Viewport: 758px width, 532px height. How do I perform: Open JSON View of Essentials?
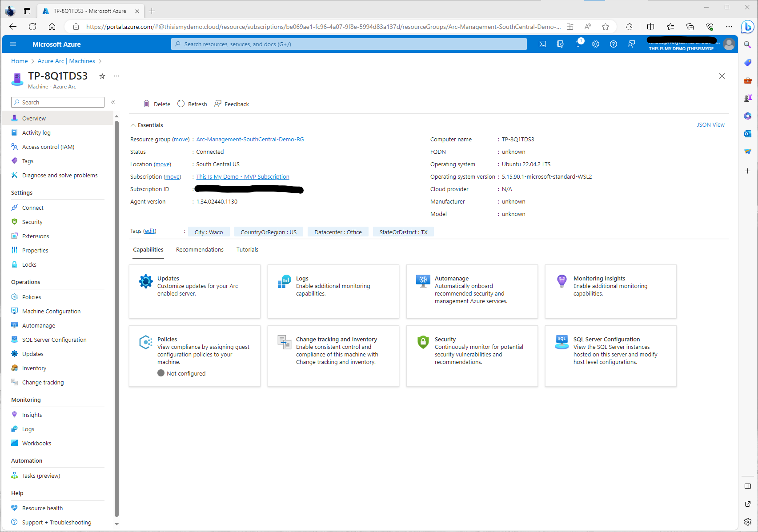coord(710,124)
